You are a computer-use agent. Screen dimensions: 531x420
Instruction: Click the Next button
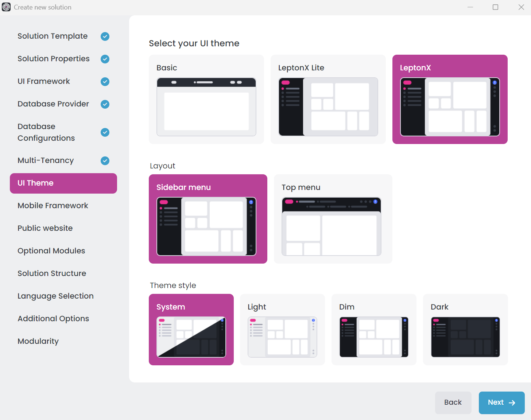tap(502, 403)
